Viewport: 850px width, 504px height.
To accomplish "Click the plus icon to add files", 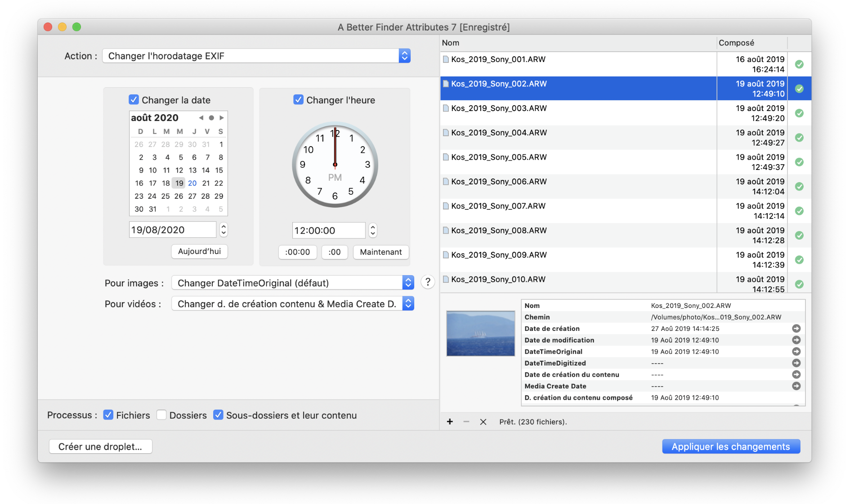I will coord(450,422).
